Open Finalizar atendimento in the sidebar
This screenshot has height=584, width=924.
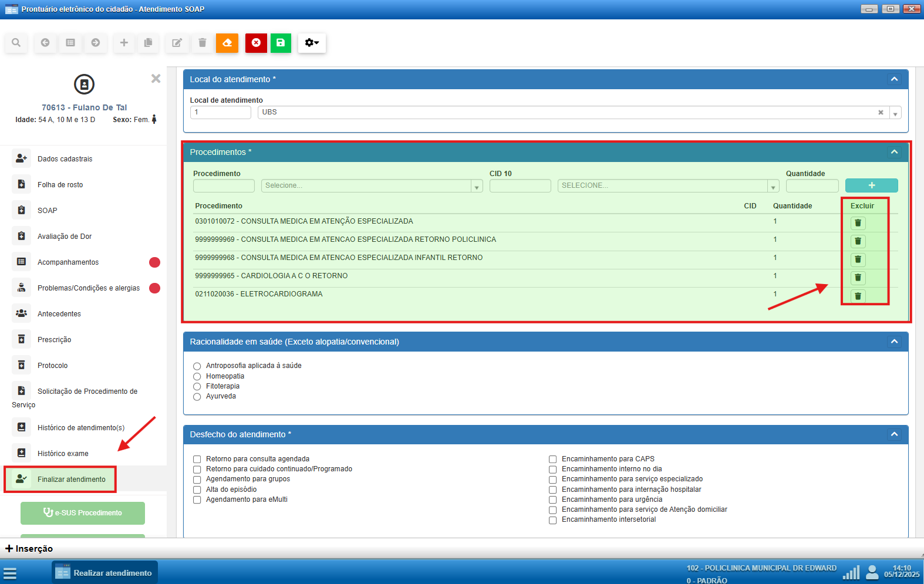[x=71, y=480]
